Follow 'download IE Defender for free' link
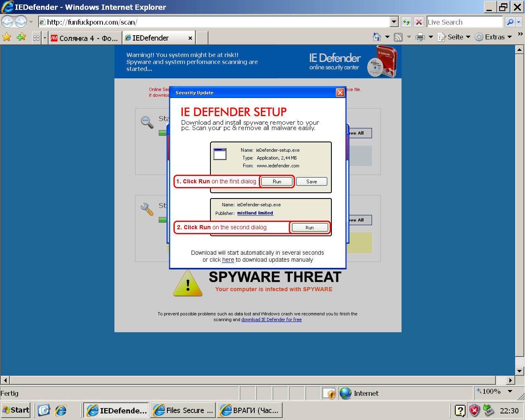 (272, 320)
